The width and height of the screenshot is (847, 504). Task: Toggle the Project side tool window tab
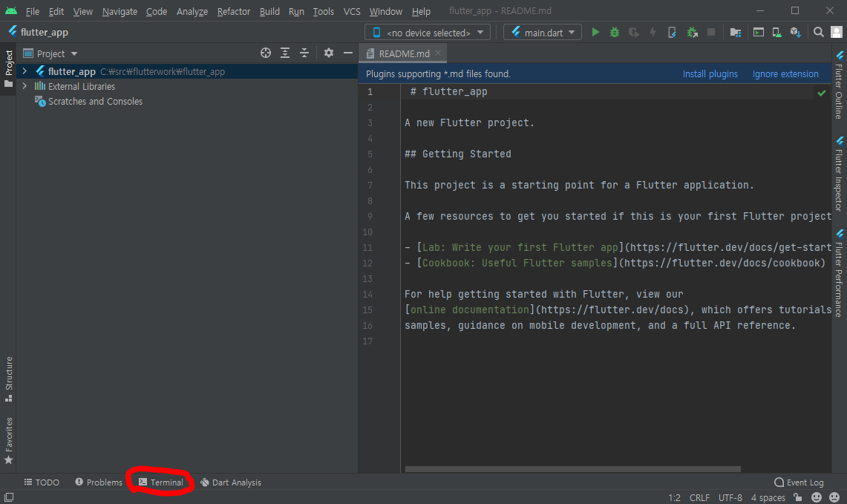click(x=9, y=68)
